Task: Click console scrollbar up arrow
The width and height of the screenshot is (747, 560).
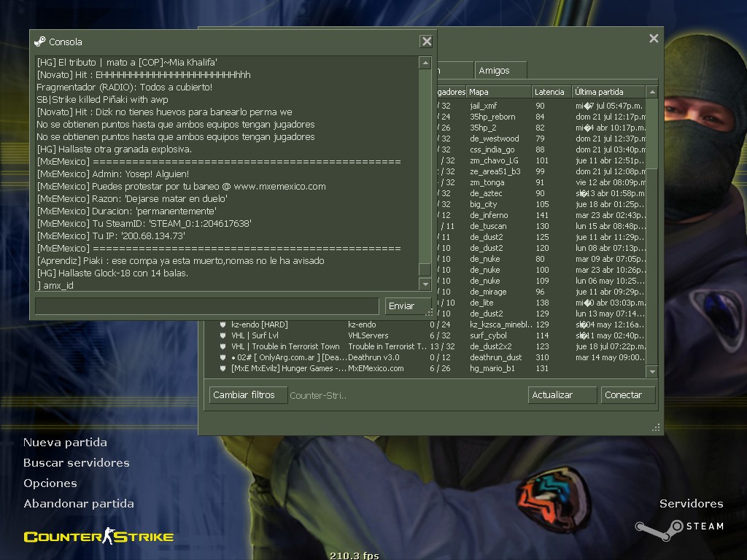Action: pos(425,63)
